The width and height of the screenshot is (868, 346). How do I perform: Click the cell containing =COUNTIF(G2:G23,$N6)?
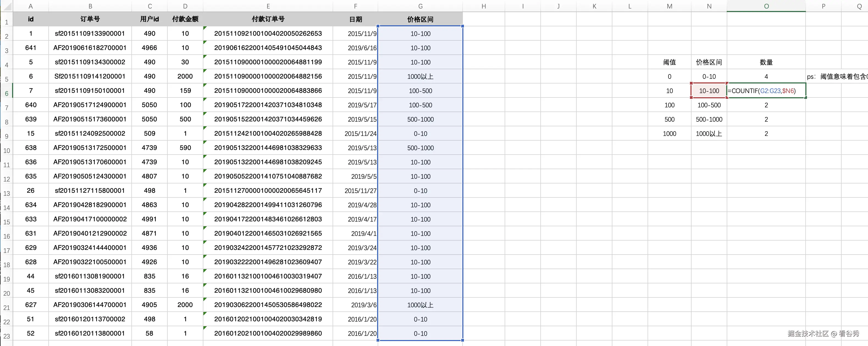point(766,91)
